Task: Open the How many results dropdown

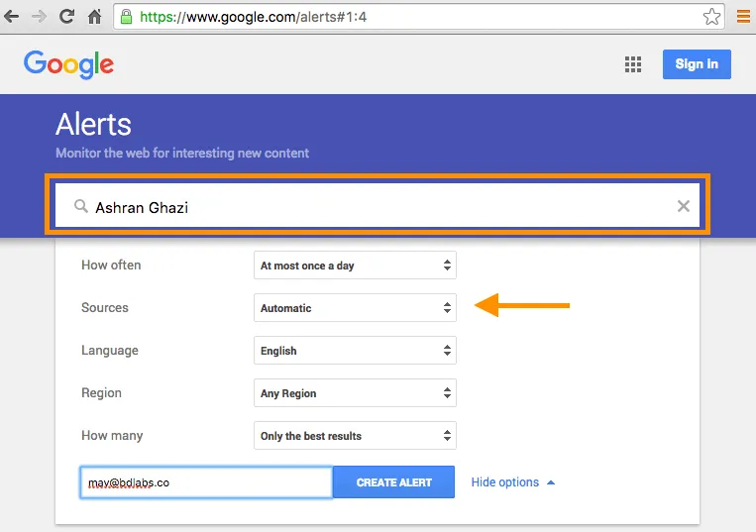Action: [356, 436]
